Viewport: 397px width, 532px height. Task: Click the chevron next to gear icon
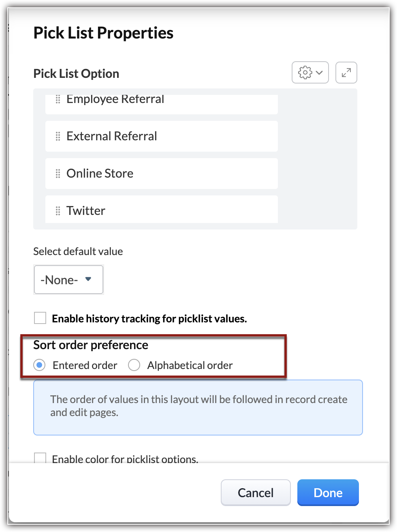coord(319,73)
